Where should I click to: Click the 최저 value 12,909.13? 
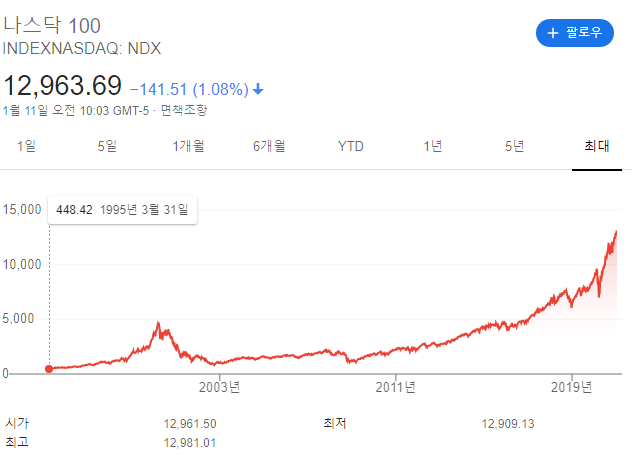[508, 424]
